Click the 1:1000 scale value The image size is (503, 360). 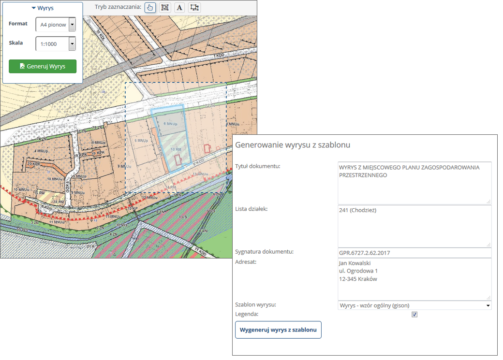click(49, 44)
